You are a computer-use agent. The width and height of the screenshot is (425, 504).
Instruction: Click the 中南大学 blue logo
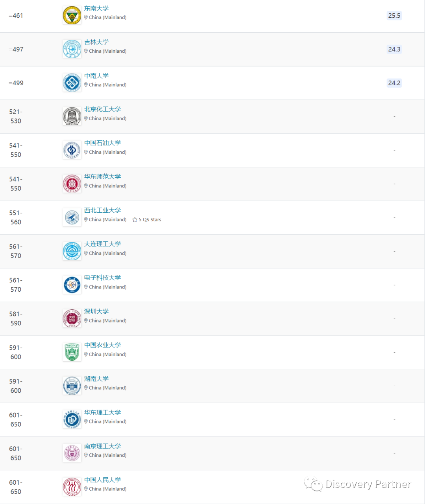[72, 83]
